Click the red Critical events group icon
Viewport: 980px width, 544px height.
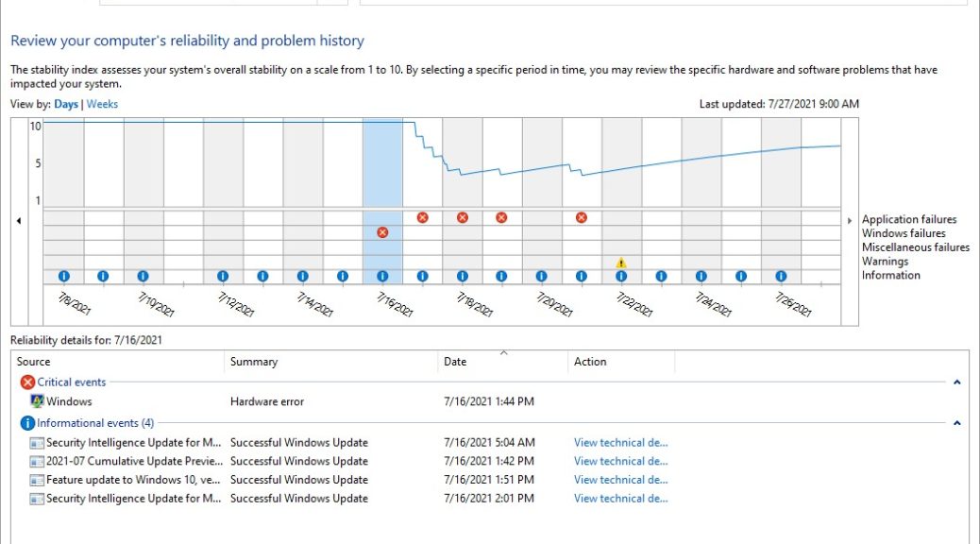point(27,382)
